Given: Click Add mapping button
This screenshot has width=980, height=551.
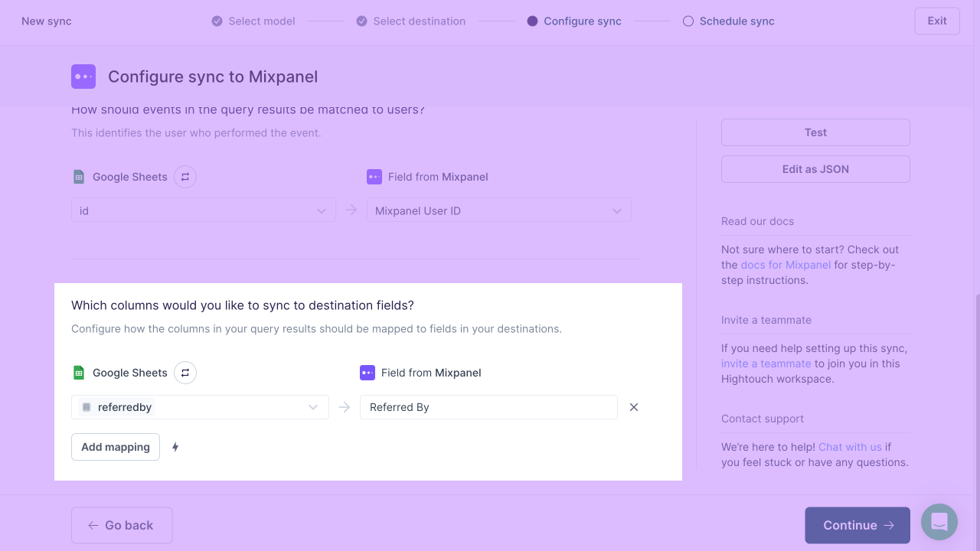Looking at the screenshot, I should coord(116,447).
